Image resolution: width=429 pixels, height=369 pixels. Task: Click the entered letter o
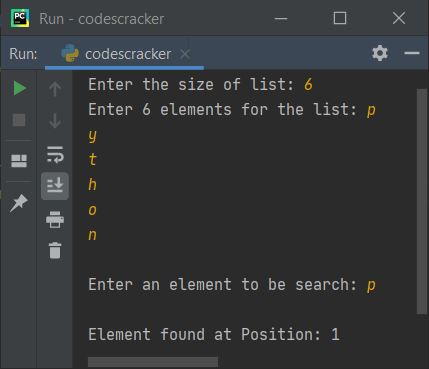click(x=93, y=210)
